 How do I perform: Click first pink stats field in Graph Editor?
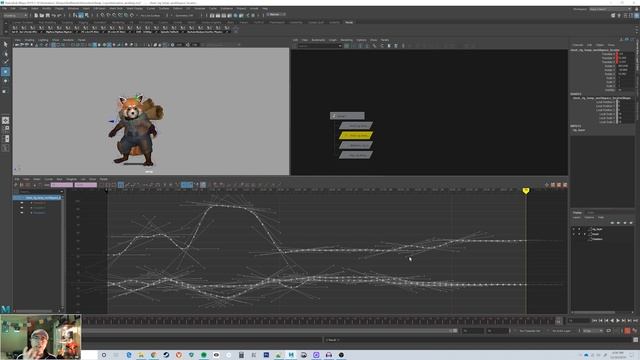[62, 185]
